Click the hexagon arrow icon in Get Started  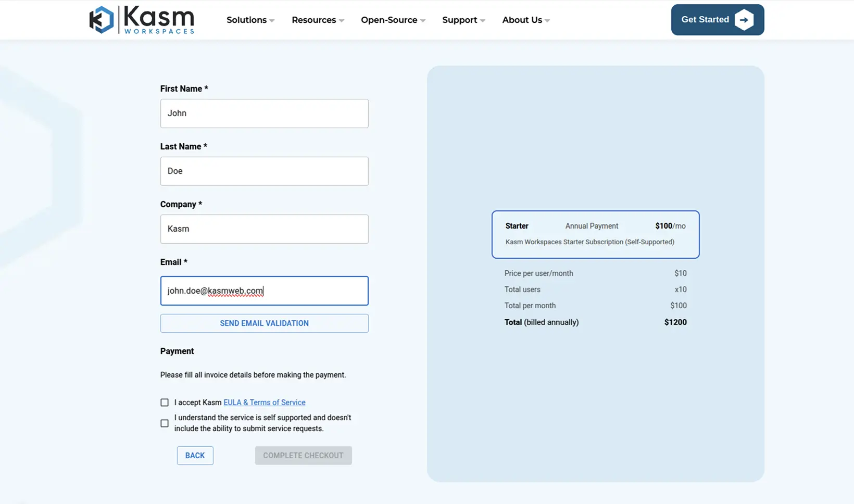(744, 20)
